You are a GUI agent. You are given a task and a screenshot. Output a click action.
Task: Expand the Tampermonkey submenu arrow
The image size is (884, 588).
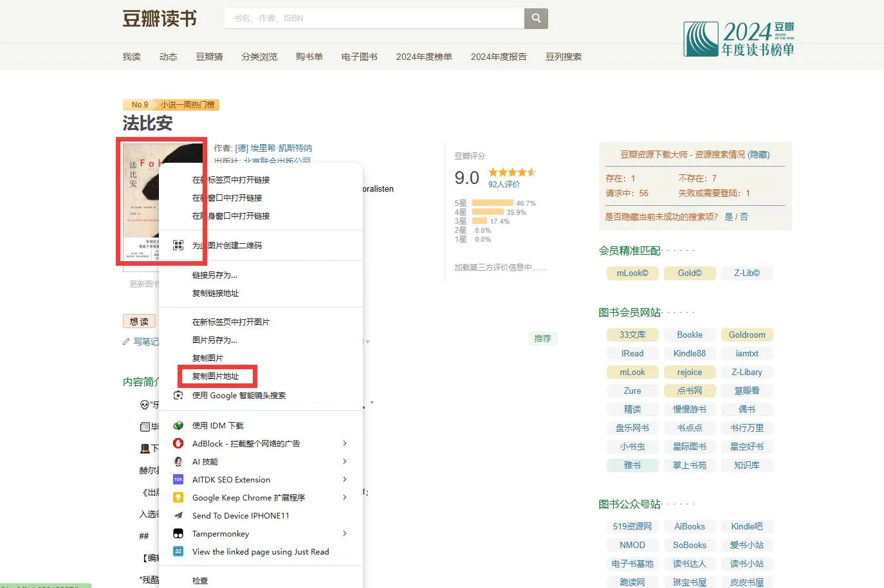click(x=345, y=533)
